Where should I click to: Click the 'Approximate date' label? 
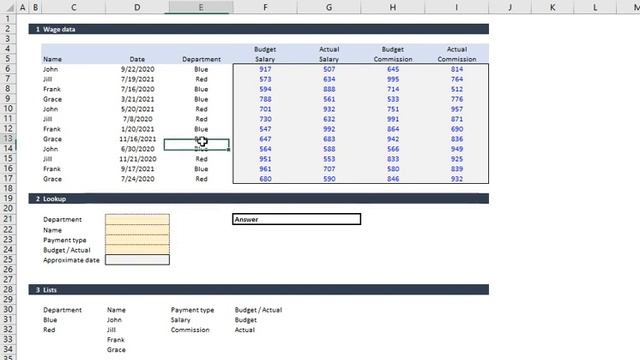click(71, 260)
